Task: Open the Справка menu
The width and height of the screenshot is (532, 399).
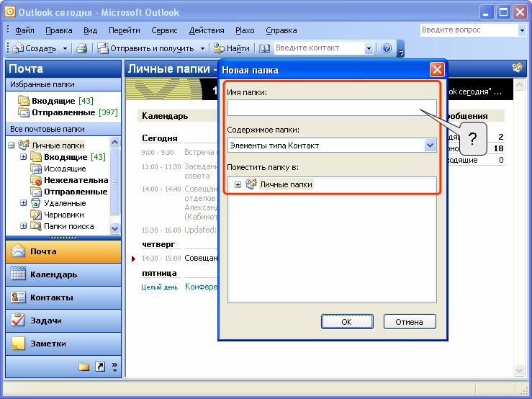Action: tap(281, 30)
